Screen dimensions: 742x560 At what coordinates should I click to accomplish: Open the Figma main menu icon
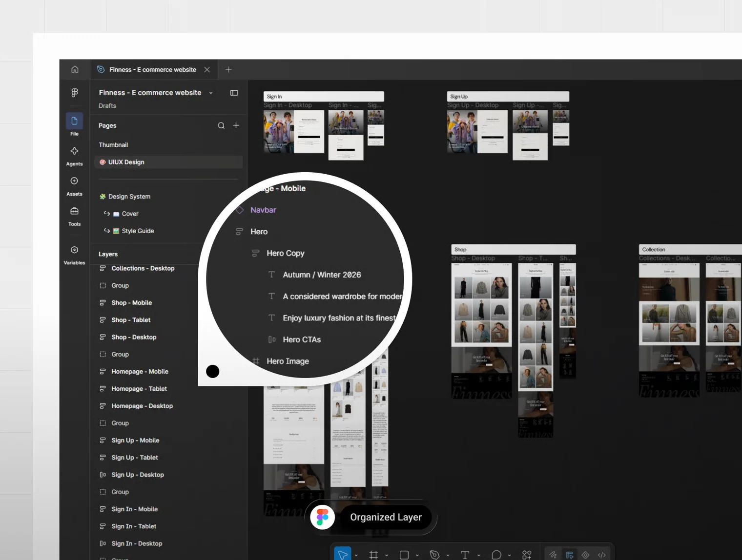click(x=75, y=93)
